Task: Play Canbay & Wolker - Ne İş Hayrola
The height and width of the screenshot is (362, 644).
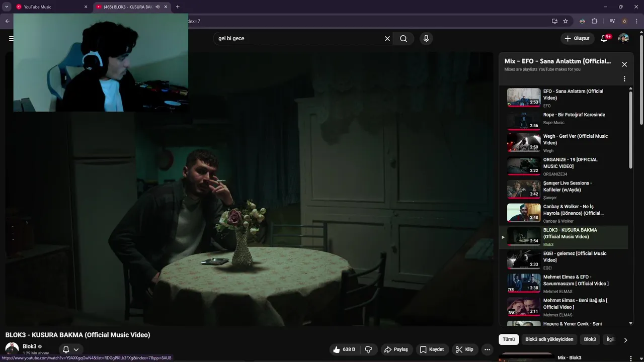Action: 564,214
